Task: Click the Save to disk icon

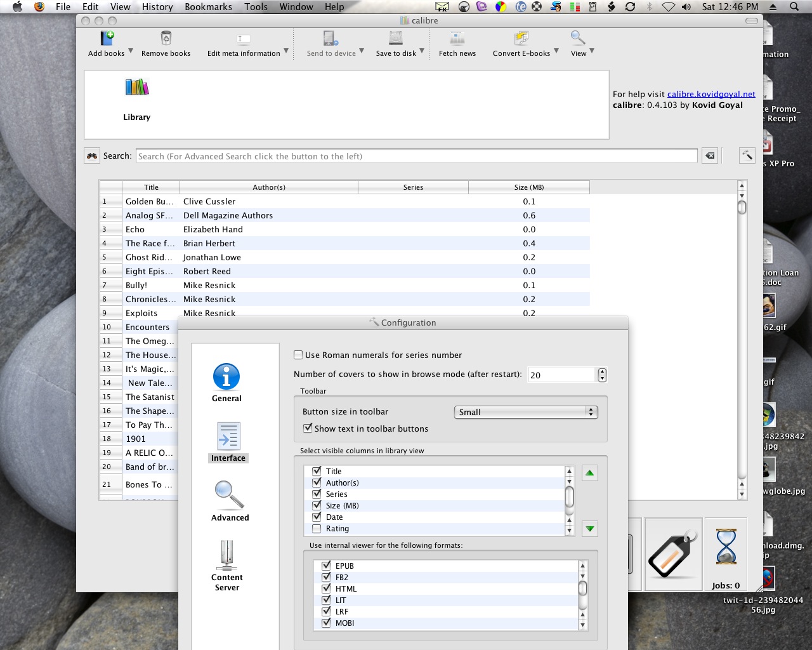Action: [396, 39]
